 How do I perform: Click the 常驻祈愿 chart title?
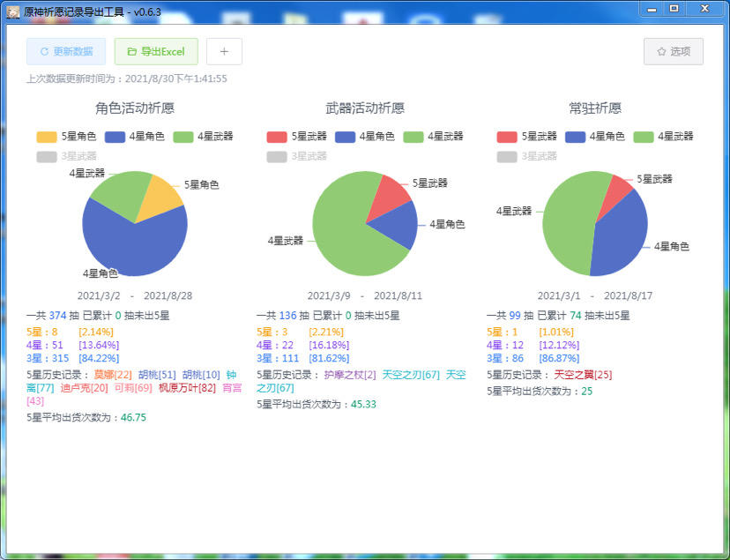(595, 108)
